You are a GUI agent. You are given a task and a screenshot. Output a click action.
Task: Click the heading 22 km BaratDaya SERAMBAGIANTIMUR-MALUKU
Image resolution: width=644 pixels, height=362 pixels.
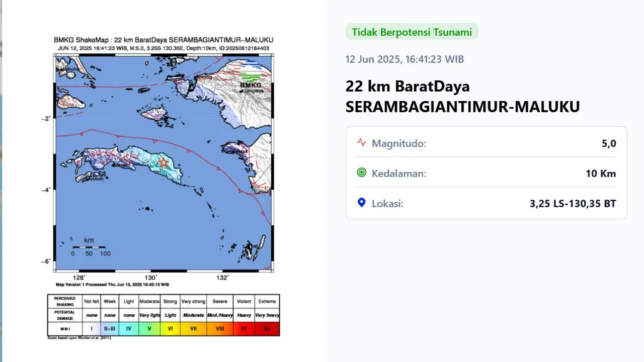click(462, 97)
